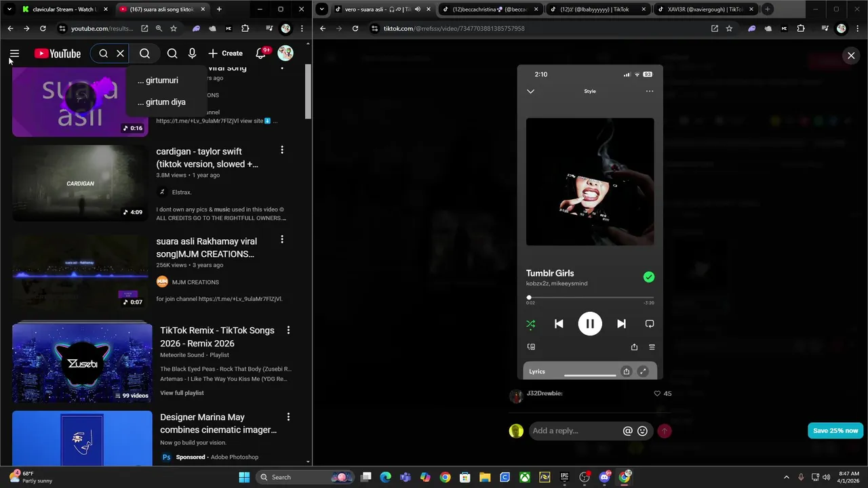
Task: Open the Windows Start menu
Action: click(x=244, y=477)
